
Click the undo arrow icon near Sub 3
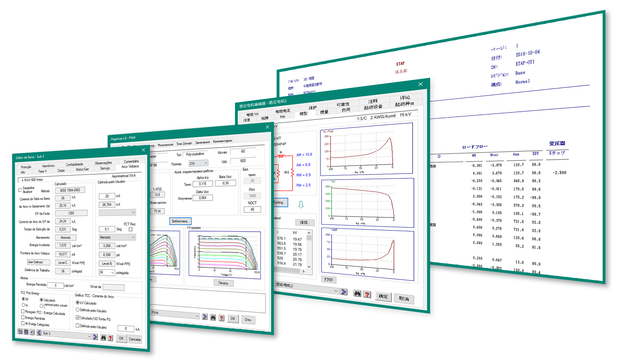(x=32, y=333)
